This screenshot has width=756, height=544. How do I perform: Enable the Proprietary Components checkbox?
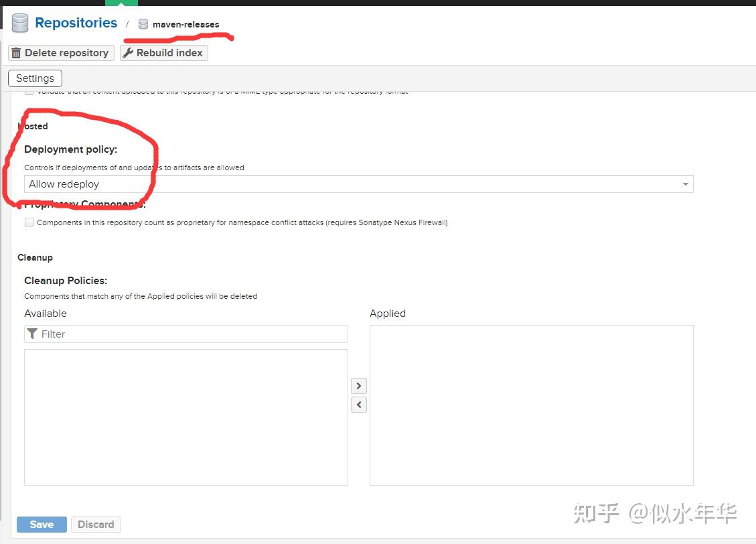coord(29,222)
